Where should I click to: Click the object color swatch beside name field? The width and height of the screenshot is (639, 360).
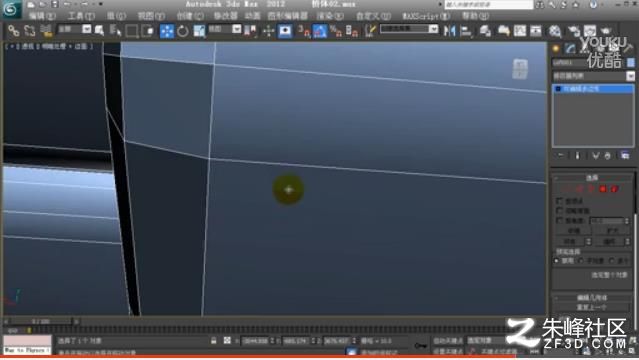coord(630,62)
